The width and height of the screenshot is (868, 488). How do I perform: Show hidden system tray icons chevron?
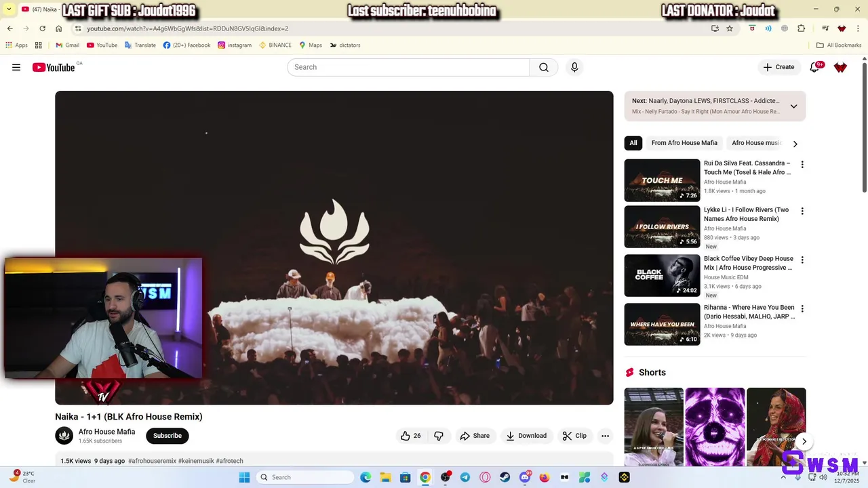click(783, 477)
